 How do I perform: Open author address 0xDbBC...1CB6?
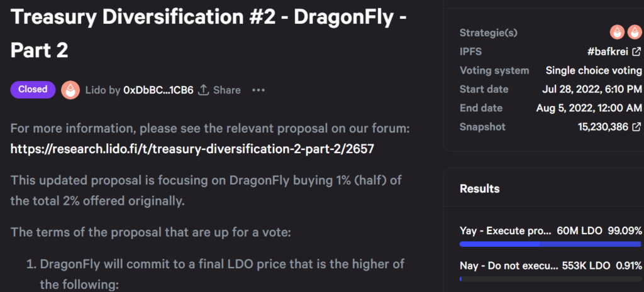(158, 90)
